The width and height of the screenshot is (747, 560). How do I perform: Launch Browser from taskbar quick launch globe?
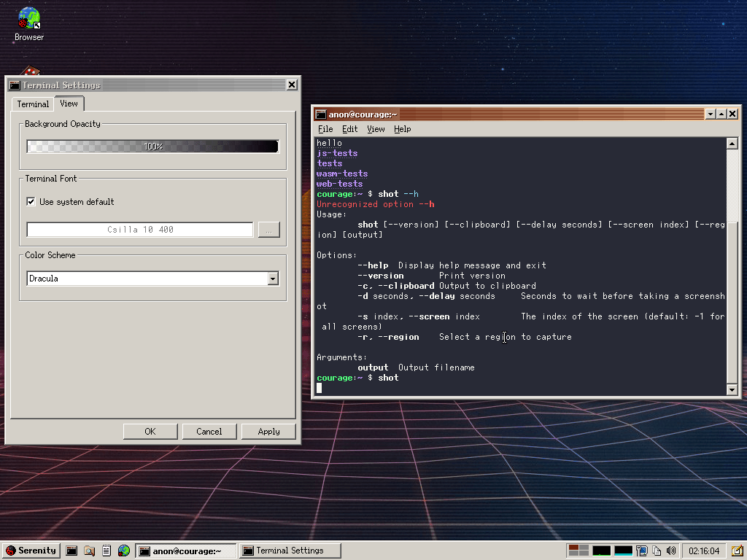point(124,551)
